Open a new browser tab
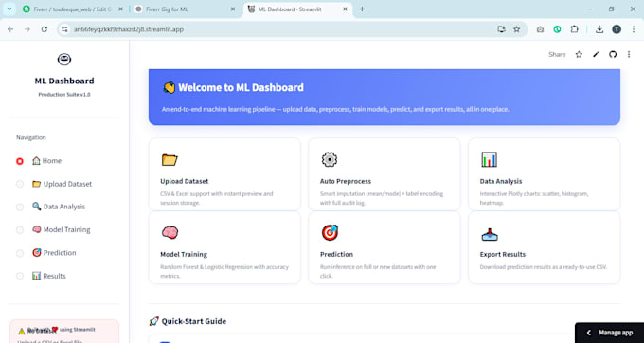644x343 pixels. coord(362,9)
